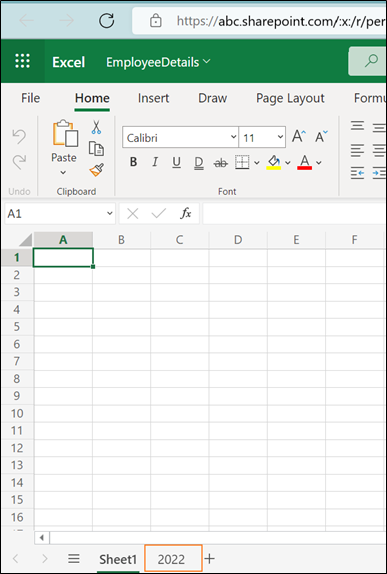Click the fx insert function button
The height and width of the screenshot is (574, 387).
186,213
